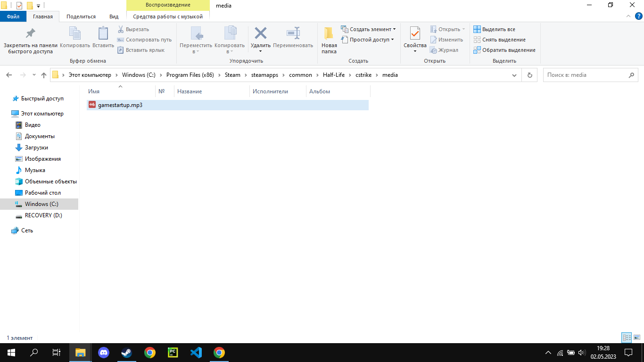Open the Windows Start menu
This screenshot has height=362, width=644.
point(11,353)
